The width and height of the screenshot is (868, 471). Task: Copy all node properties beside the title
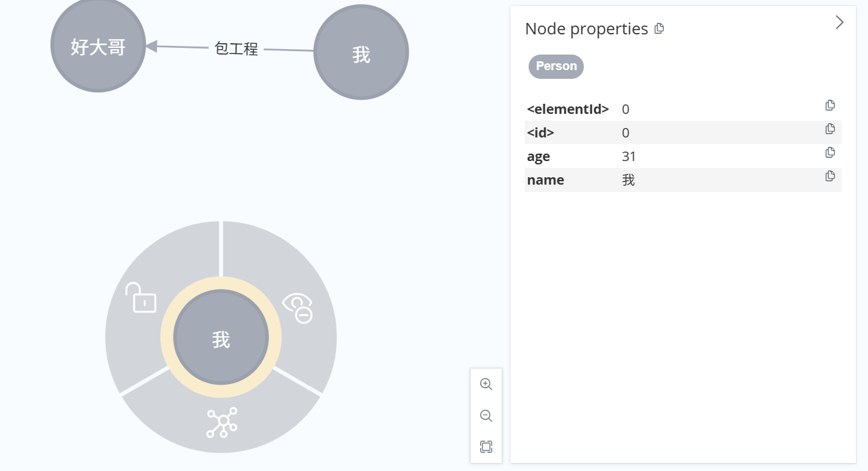point(659,28)
